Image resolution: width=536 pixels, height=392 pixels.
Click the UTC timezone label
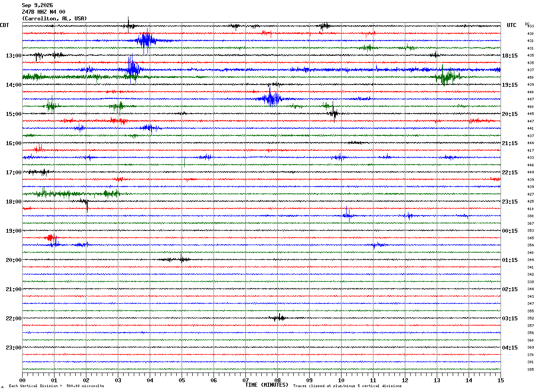(x=512, y=25)
